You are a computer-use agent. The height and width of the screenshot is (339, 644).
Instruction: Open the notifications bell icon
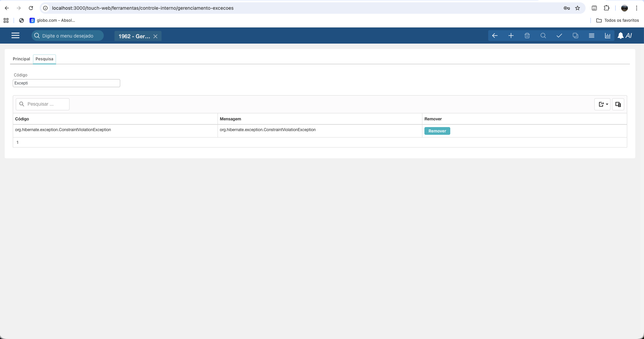620,36
